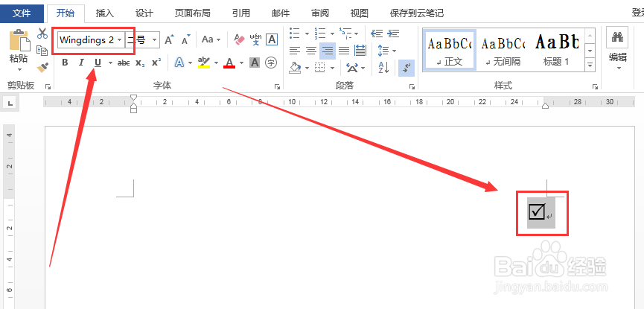The height and width of the screenshot is (309, 644).
Task: Center align the paragraph
Action: [x=311, y=51]
